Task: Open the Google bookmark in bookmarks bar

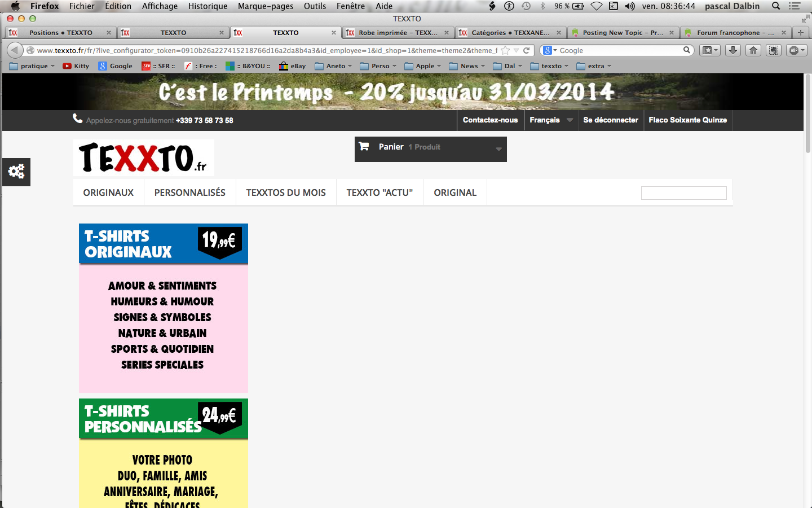Action: tap(116, 66)
